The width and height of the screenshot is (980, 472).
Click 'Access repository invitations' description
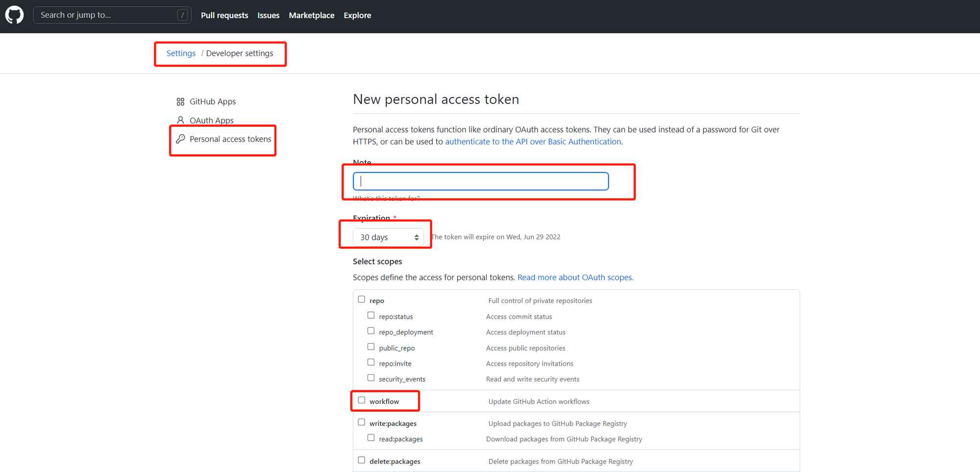pyautogui.click(x=530, y=364)
